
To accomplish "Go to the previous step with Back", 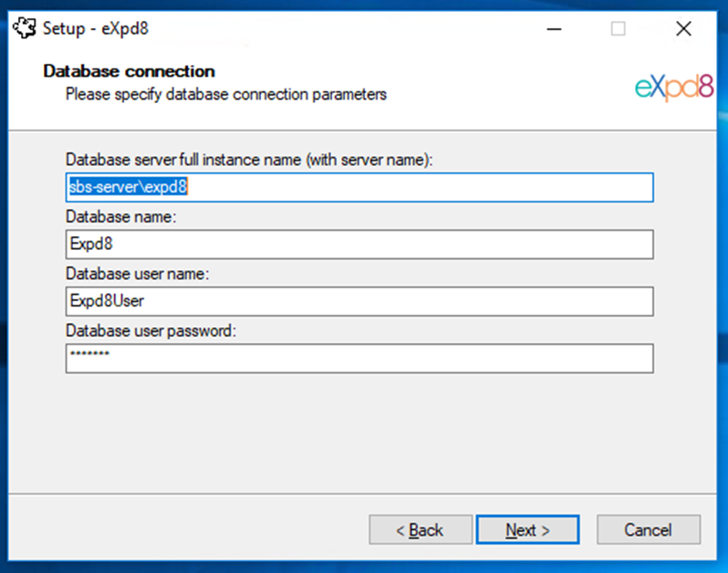I will point(421,530).
